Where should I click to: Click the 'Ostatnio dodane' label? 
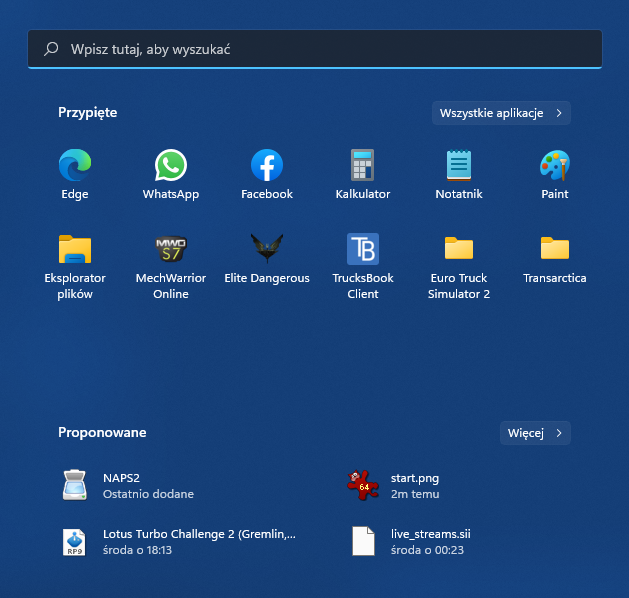[x=148, y=494]
